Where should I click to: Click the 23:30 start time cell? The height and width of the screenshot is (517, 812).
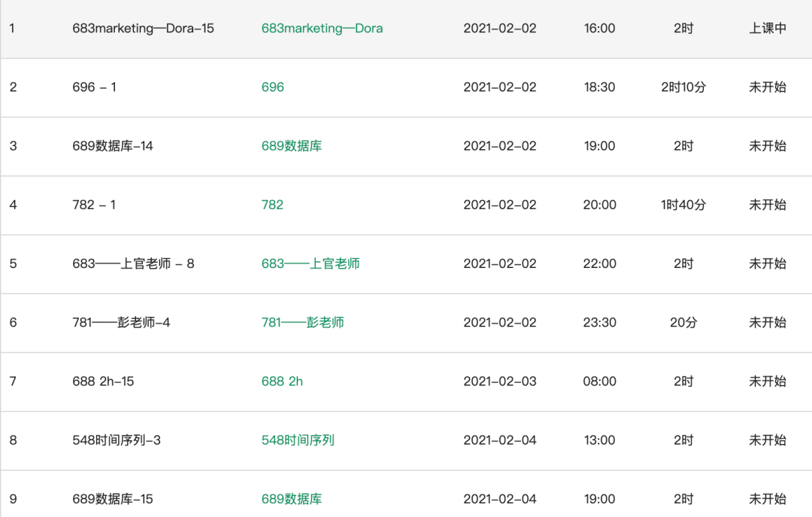599,322
